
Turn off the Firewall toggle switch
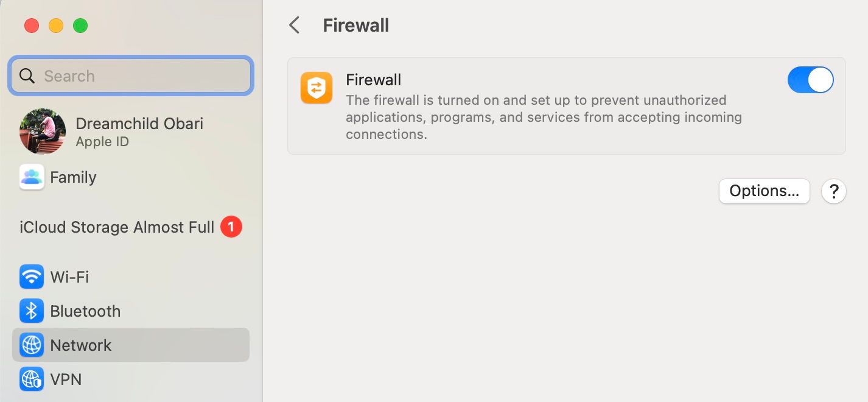810,80
